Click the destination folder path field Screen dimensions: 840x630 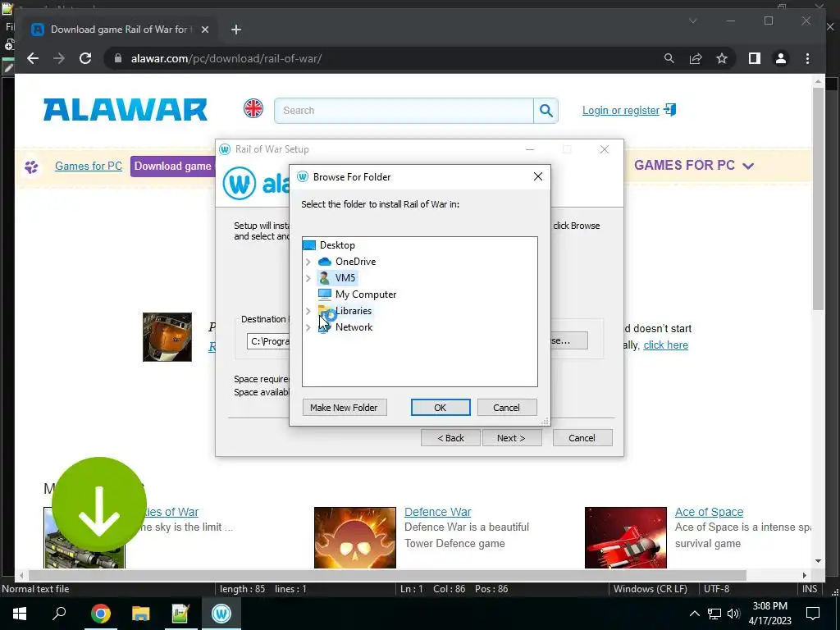click(x=268, y=341)
